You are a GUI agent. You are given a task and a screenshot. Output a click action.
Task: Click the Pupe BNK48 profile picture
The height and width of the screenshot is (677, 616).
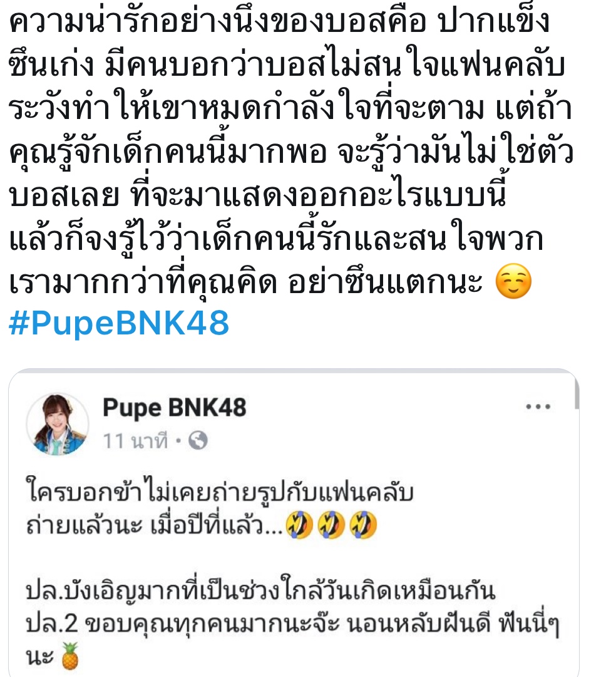(x=58, y=424)
